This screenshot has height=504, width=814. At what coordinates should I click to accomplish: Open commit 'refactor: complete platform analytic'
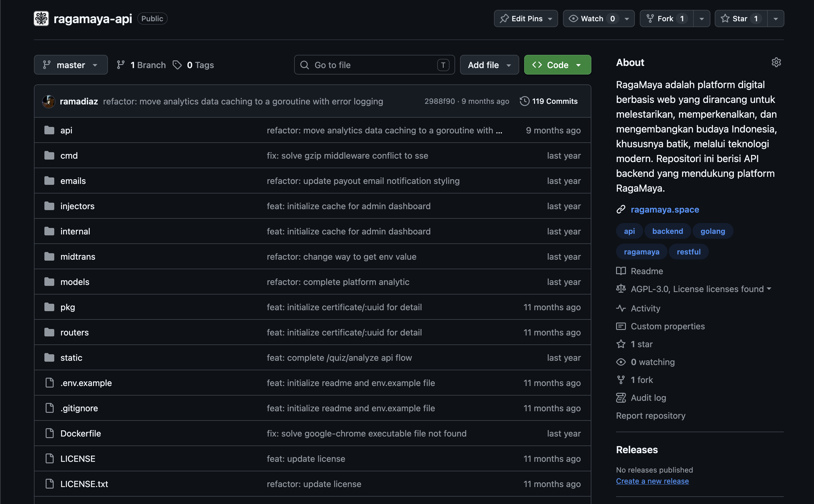(338, 282)
